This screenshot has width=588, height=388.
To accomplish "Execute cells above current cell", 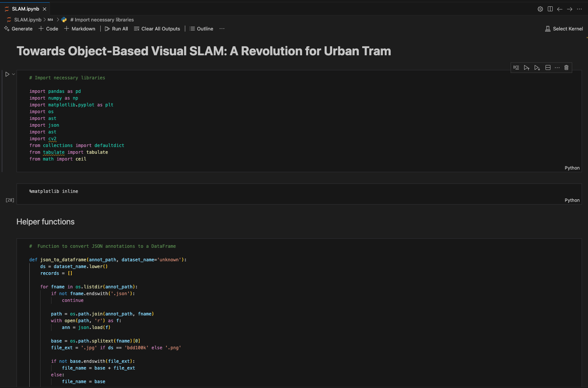I will click(527, 68).
